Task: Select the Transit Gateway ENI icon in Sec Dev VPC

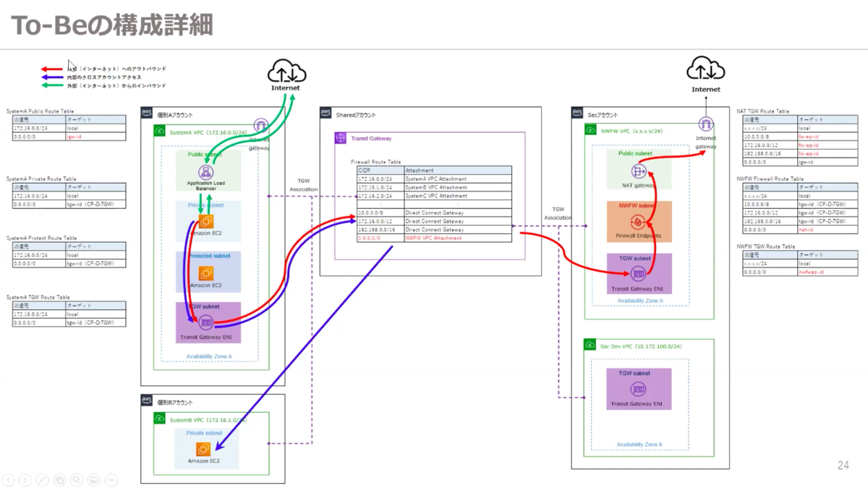Action: tap(638, 390)
